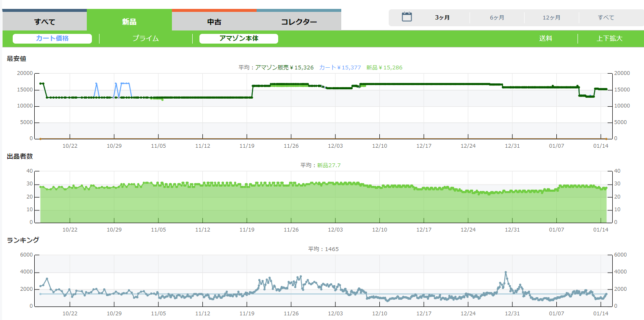Show all history with すべて period
The width and height of the screenshot is (644, 320).
pyautogui.click(x=605, y=18)
